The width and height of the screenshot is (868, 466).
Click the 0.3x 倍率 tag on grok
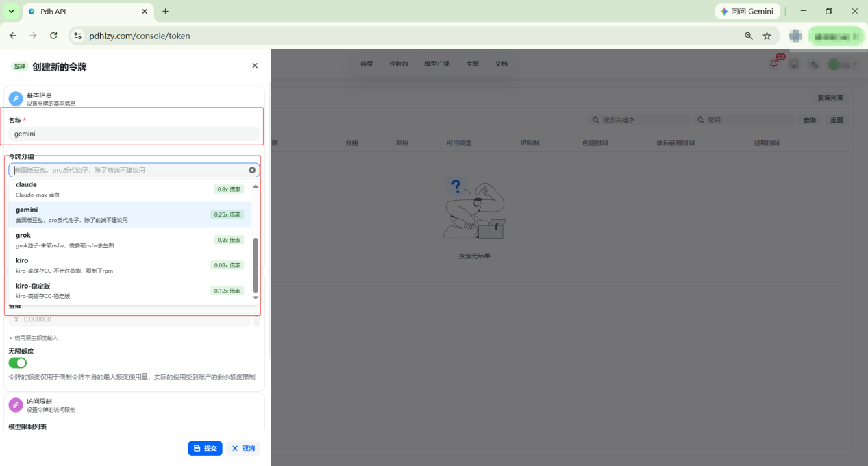[x=229, y=240]
